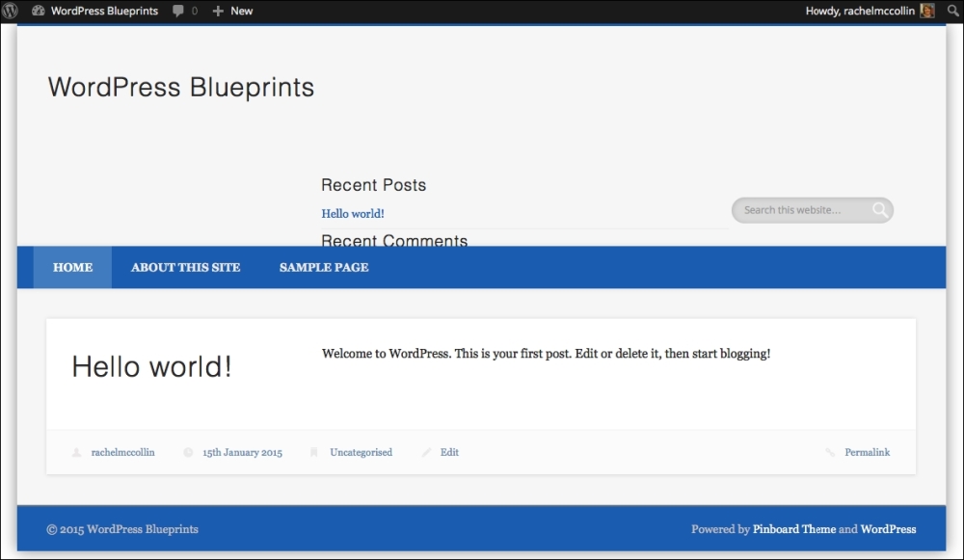Click the 15th January 2015 date link

(242, 452)
